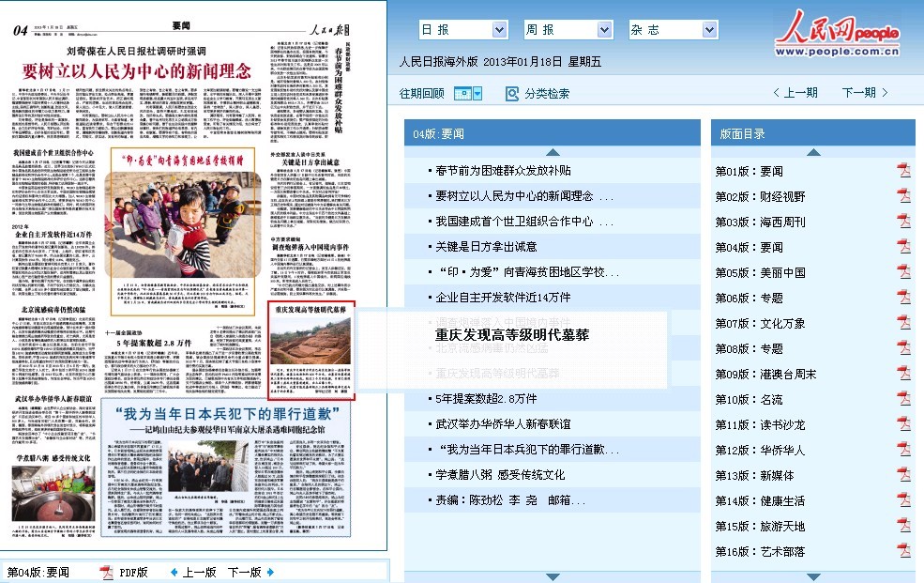Select 第12版：华侨华人 in 版面目录
Viewport: 924px width, 583px height.
point(760,450)
